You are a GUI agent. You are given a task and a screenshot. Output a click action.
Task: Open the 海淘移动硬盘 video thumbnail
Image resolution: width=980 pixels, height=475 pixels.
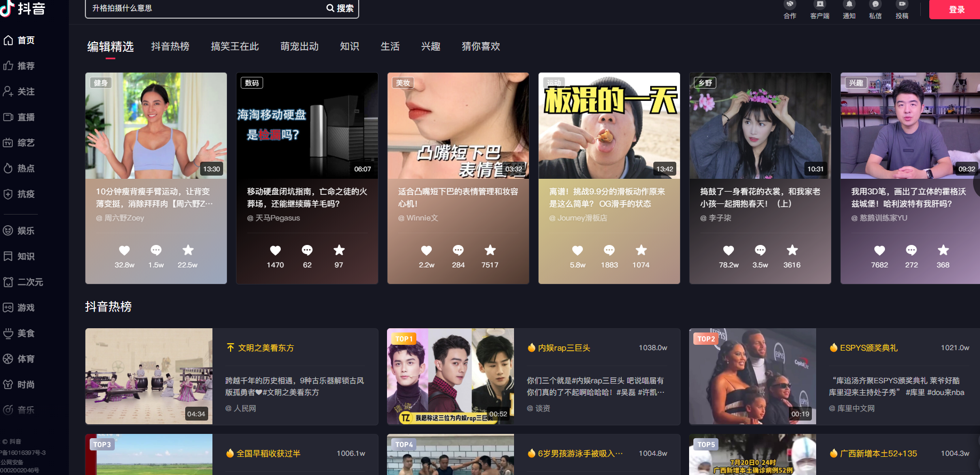307,125
